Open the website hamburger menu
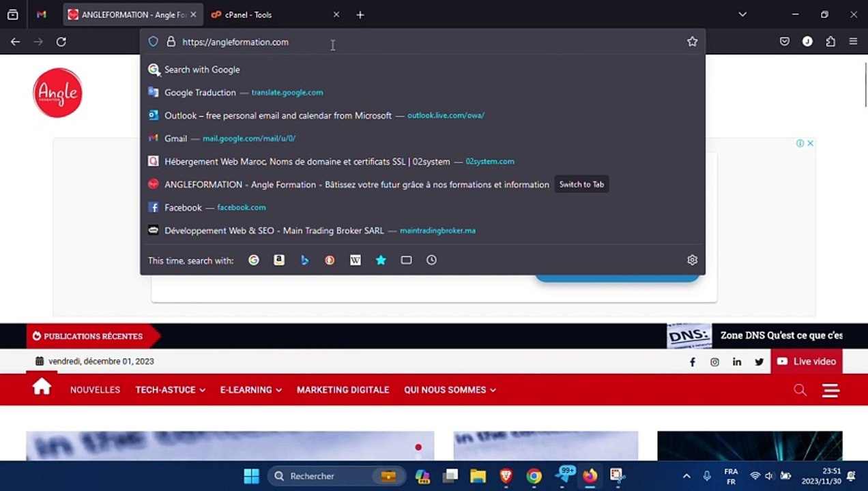The width and height of the screenshot is (868, 491). pyautogui.click(x=830, y=390)
